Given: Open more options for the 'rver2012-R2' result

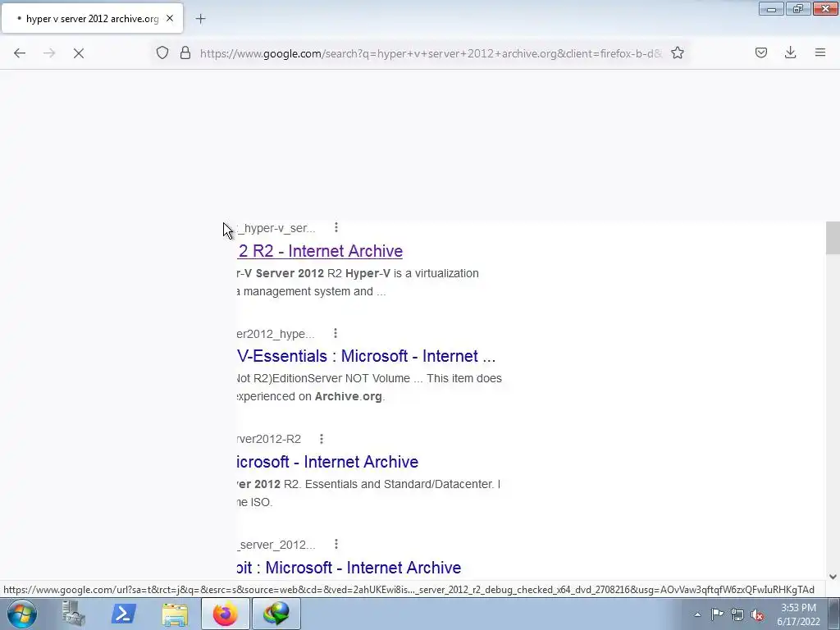Looking at the screenshot, I should pyautogui.click(x=322, y=439).
